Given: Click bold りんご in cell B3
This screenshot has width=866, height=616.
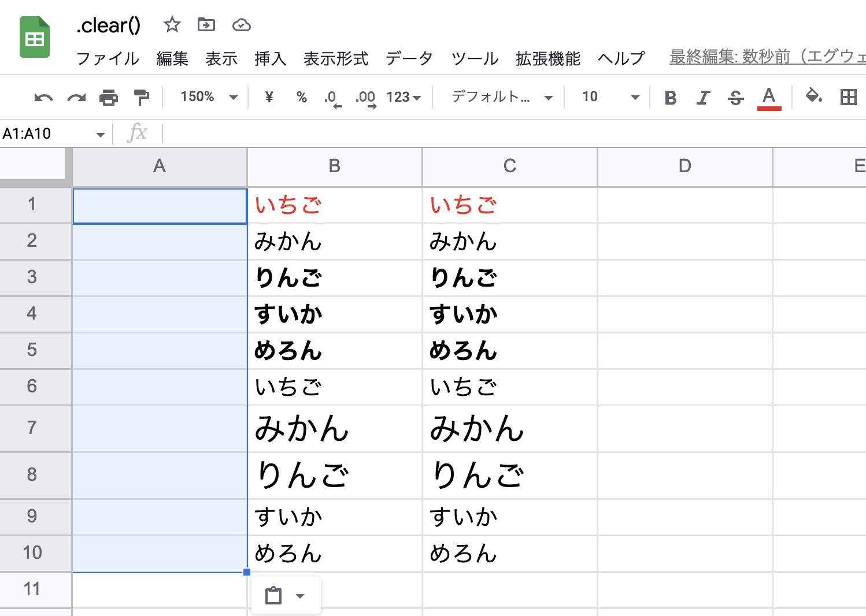Looking at the screenshot, I should pyautogui.click(x=288, y=278).
